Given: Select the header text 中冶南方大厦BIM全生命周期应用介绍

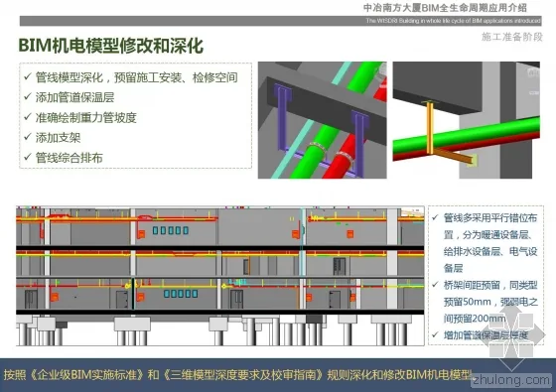Looking at the screenshot, I should pos(445,8).
